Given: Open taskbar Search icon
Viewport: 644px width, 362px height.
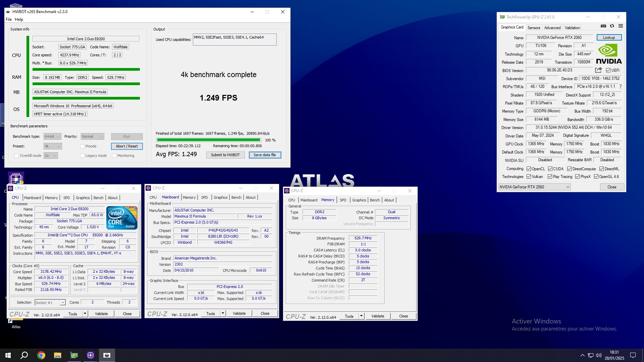Looking at the screenshot, I should tap(24, 355).
